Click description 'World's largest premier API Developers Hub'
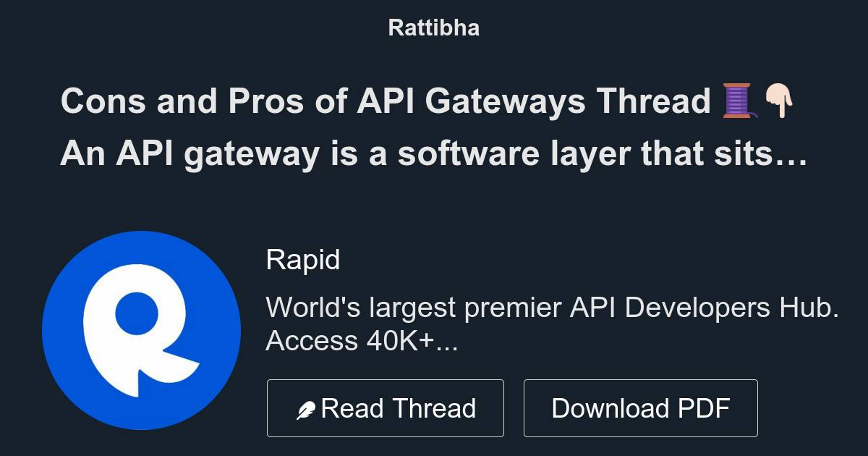This screenshot has width=868, height=456. (553, 308)
